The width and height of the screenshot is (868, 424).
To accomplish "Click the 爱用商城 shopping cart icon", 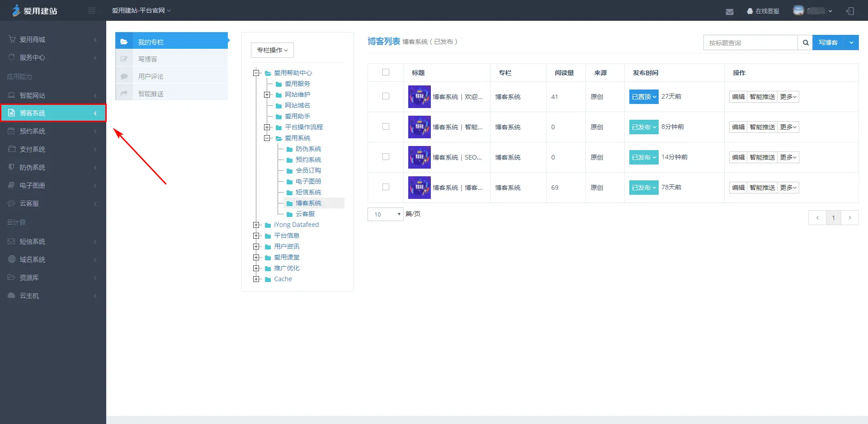I will point(12,39).
